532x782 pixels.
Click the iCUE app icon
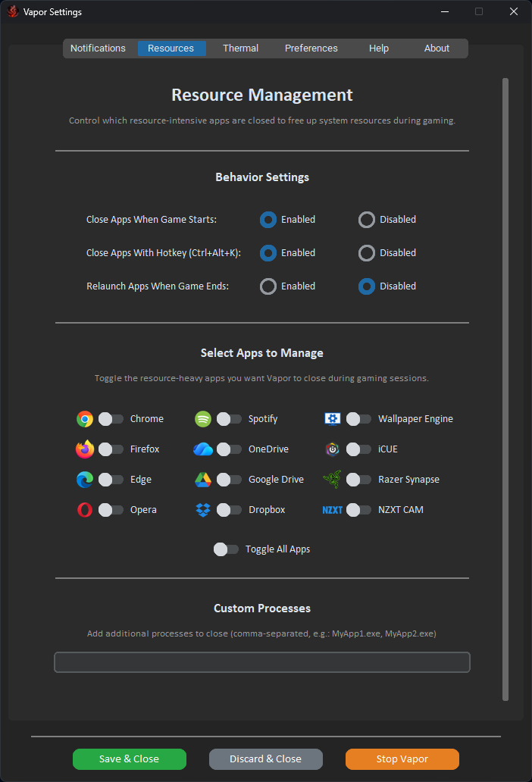(331, 449)
